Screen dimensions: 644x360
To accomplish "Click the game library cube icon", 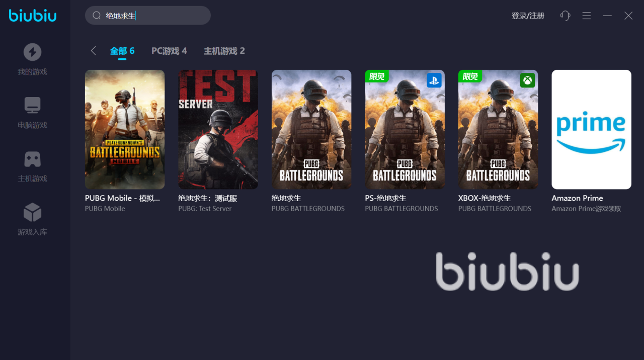I will 33,212.
